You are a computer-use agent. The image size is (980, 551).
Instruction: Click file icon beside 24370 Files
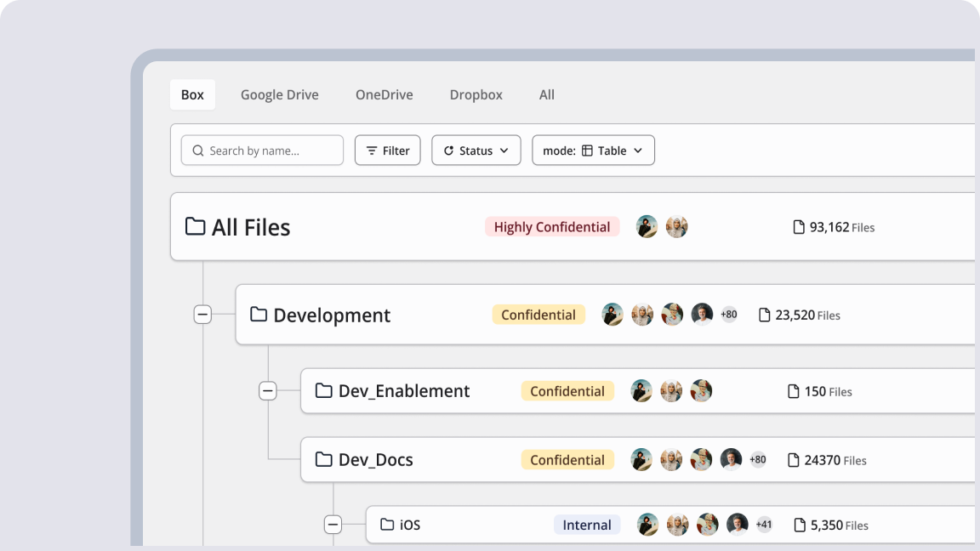793,460
